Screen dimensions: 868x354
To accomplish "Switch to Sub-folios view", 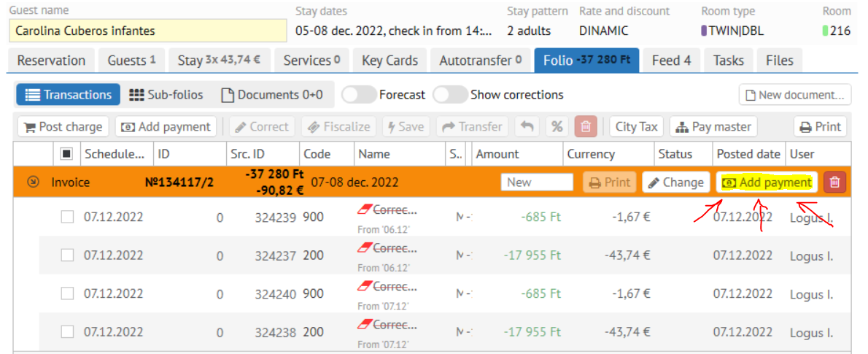I will tap(166, 95).
